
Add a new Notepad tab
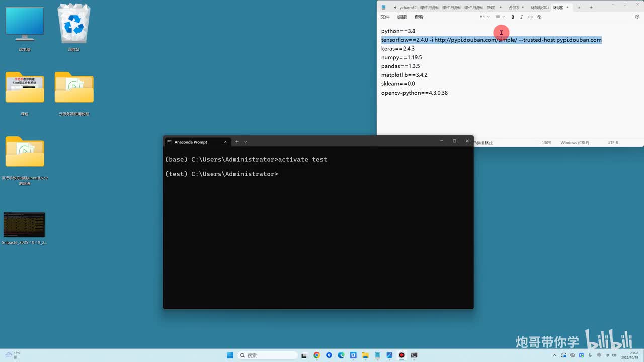[591, 7]
